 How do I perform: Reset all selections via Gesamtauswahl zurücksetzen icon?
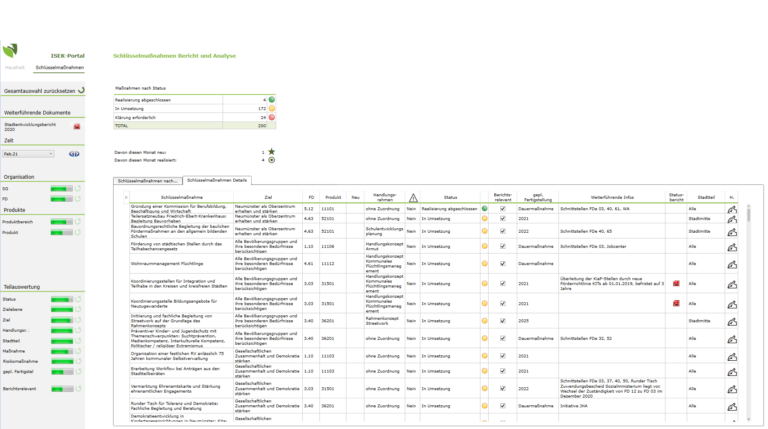[81, 90]
